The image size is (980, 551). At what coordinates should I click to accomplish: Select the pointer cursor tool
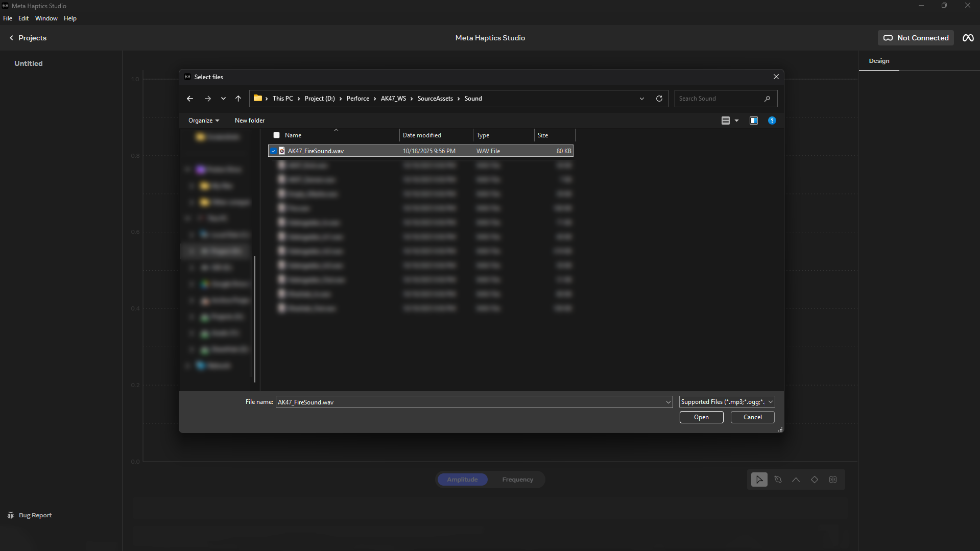click(759, 480)
